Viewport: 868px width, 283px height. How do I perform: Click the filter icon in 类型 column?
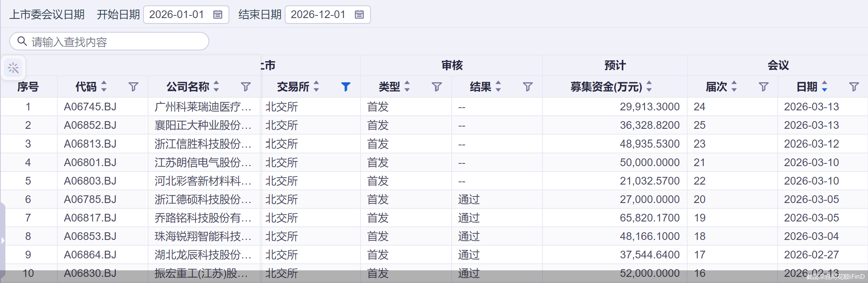pyautogui.click(x=437, y=87)
